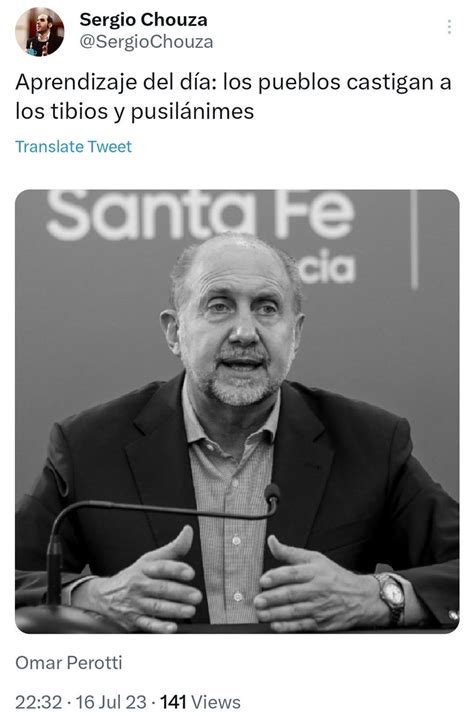Open the three-dot more options menu
Screen dimensions: 474x716
pos(449,27)
